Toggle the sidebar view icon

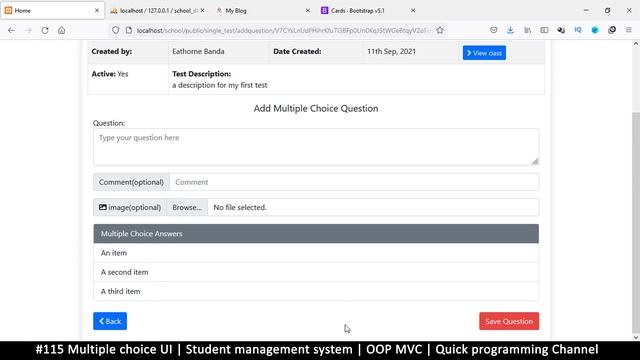(544, 30)
